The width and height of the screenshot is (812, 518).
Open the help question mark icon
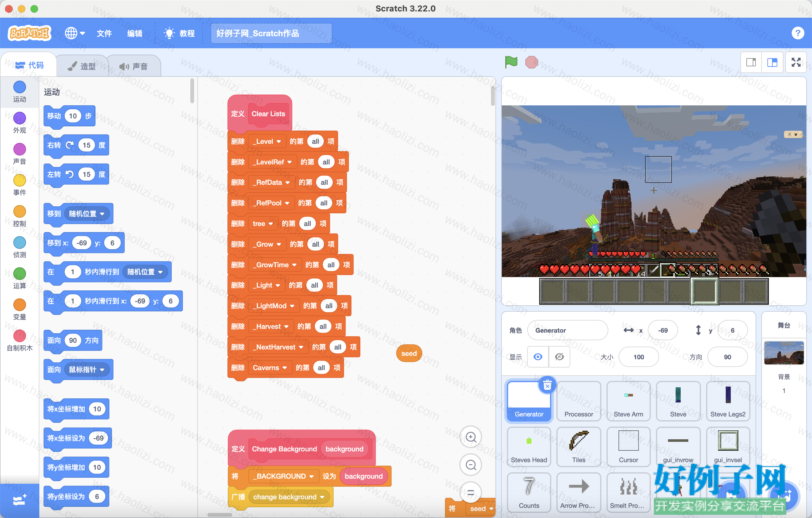(797, 33)
